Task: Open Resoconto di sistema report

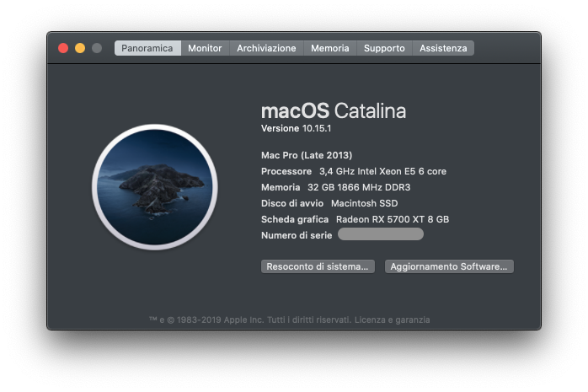Action: tap(318, 266)
